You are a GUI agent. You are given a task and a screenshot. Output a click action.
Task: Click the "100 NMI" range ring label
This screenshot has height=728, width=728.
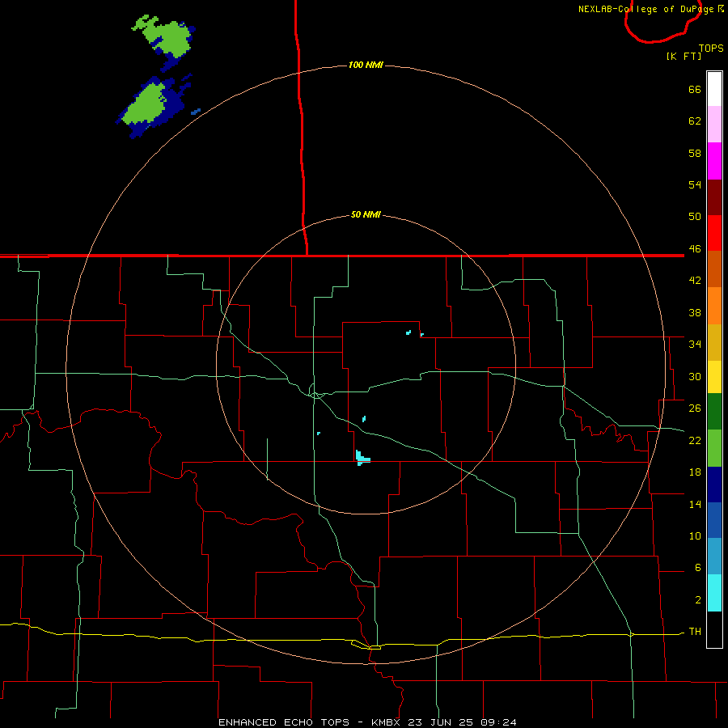click(x=366, y=65)
